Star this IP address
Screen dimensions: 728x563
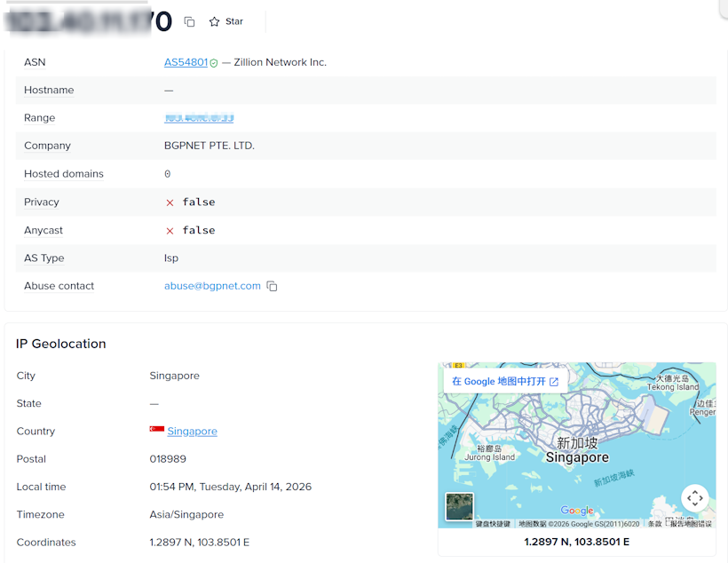click(226, 21)
